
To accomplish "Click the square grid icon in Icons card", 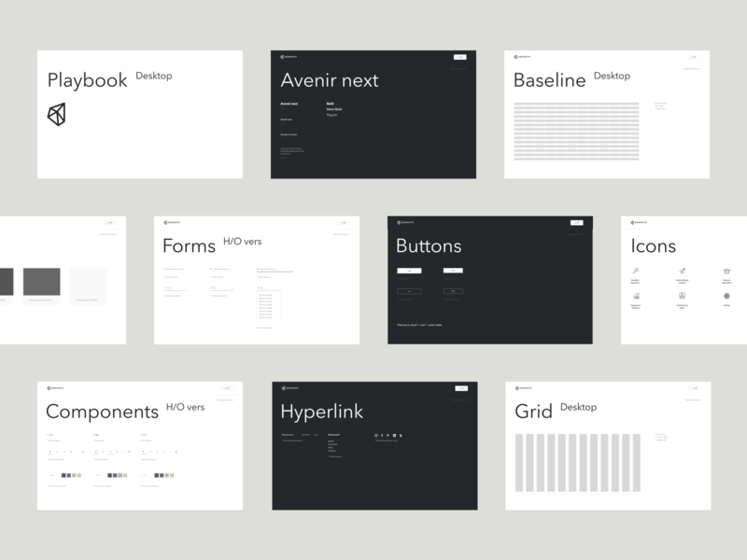I will pyautogui.click(x=683, y=296).
